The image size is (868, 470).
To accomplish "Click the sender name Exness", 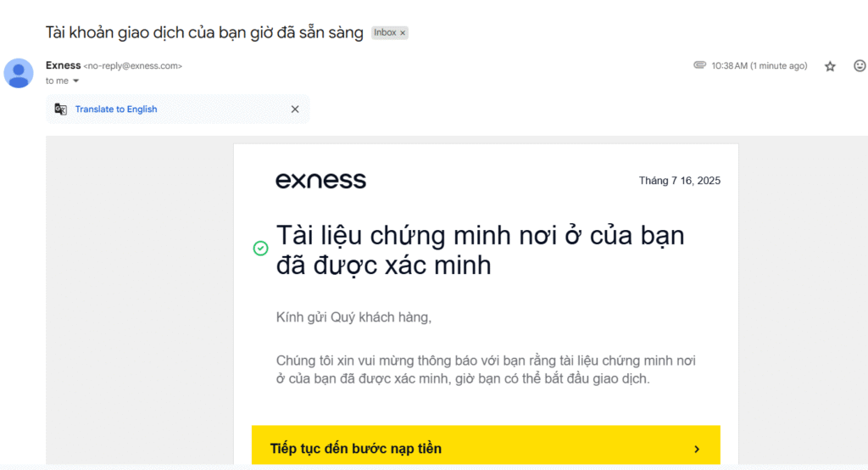I will coord(64,65).
